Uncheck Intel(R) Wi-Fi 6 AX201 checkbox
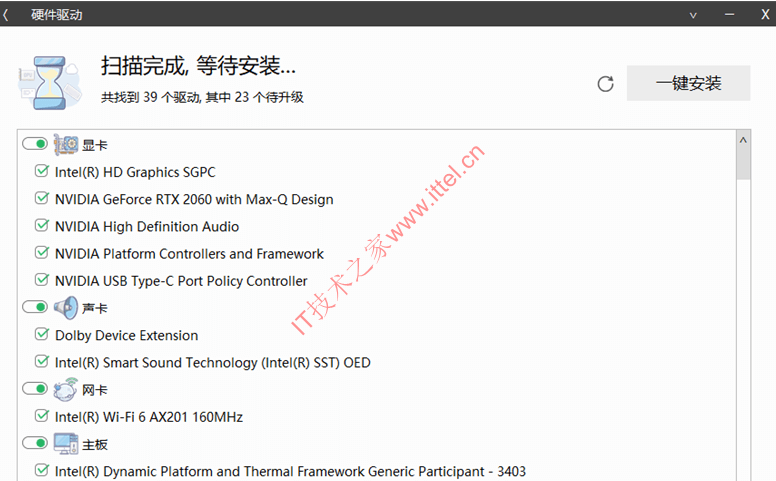The width and height of the screenshot is (776, 481). [x=42, y=416]
